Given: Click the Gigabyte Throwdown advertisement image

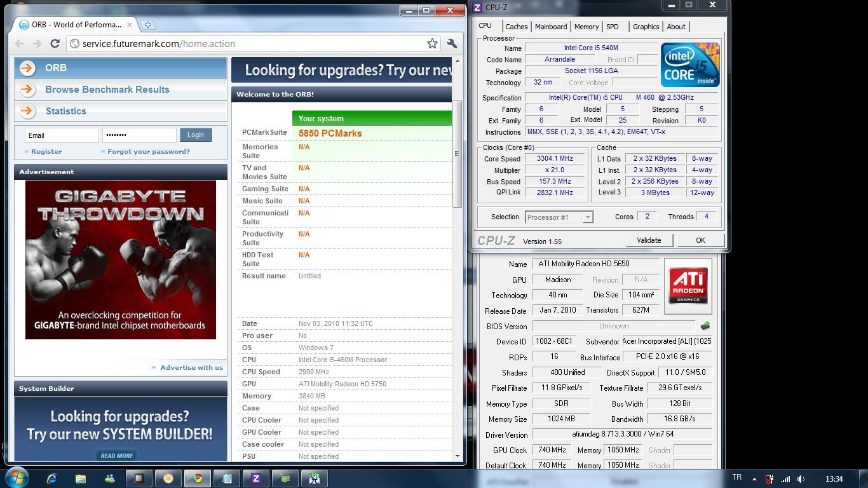Looking at the screenshot, I should (121, 260).
